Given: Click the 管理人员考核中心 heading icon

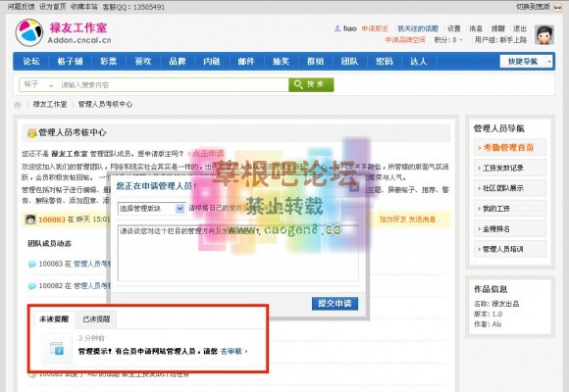Looking at the screenshot, I should coord(32,132).
